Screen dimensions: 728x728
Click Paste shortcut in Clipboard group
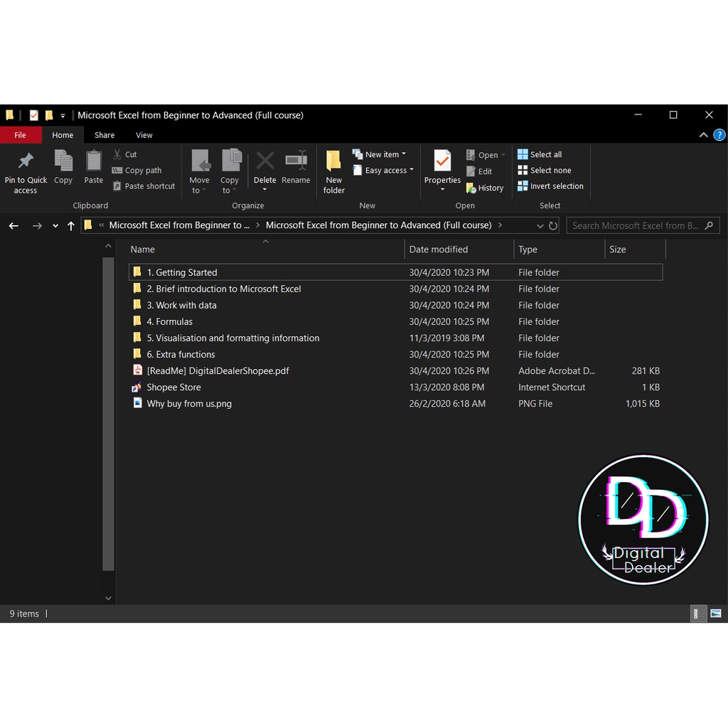(144, 186)
